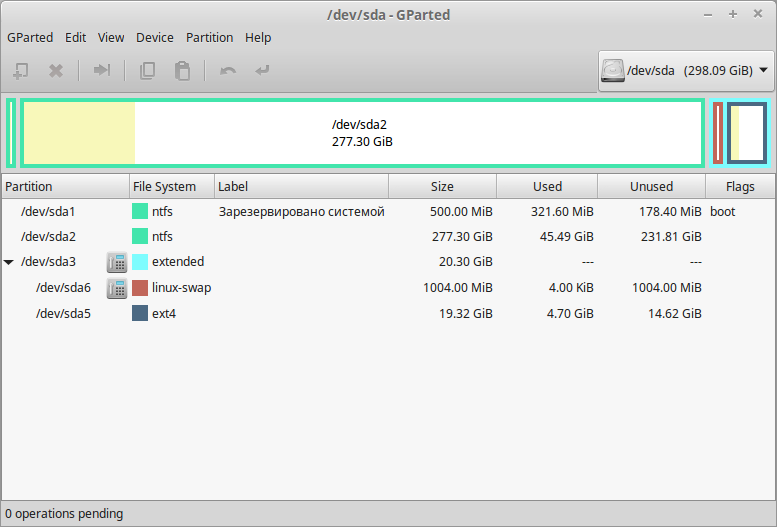Click the used value '321.60 MiB'
777x527 pixels.
pyautogui.click(x=562, y=212)
